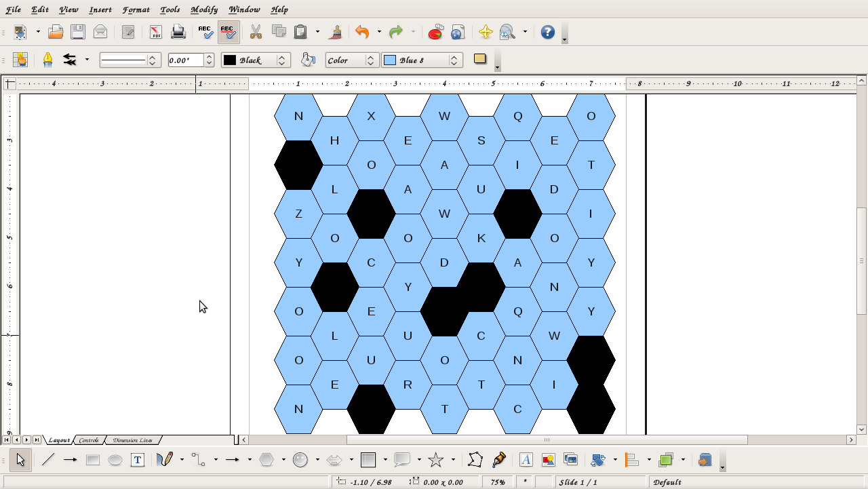Toggle Shadow on selected object
The width and height of the screenshot is (868, 489).
click(480, 59)
